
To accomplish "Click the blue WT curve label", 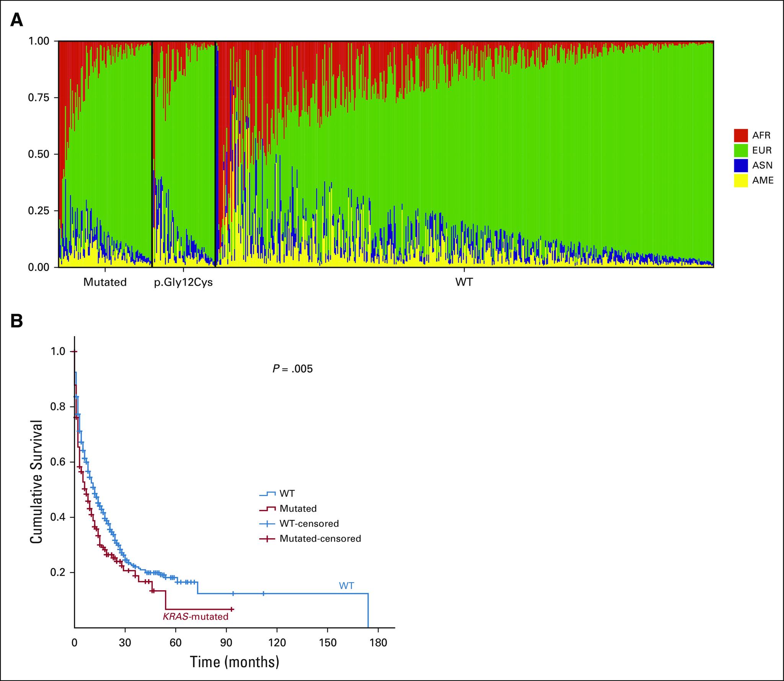I will point(346,586).
